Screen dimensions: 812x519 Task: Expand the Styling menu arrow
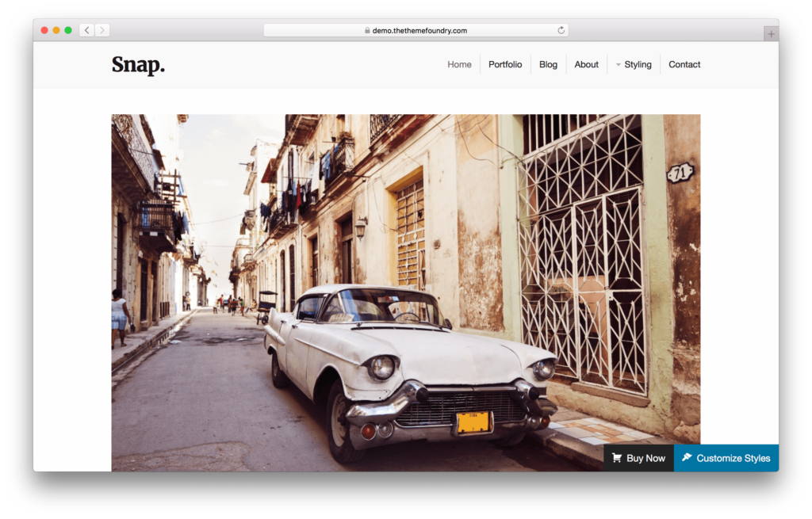[x=618, y=65]
